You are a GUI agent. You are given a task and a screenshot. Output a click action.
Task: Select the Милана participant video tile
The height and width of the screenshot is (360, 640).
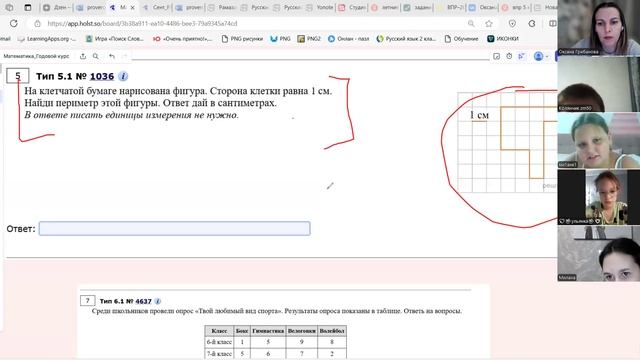(599, 253)
